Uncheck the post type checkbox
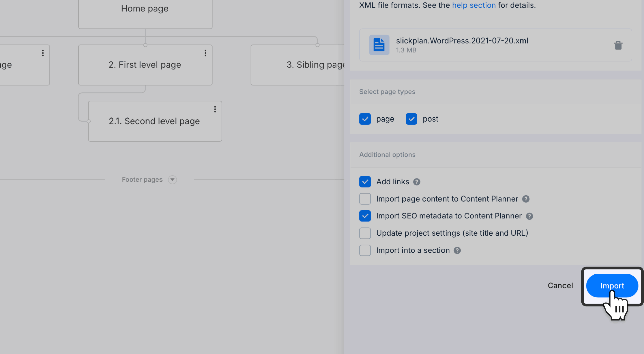This screenshot has height=354, width=644. (411, 119)
